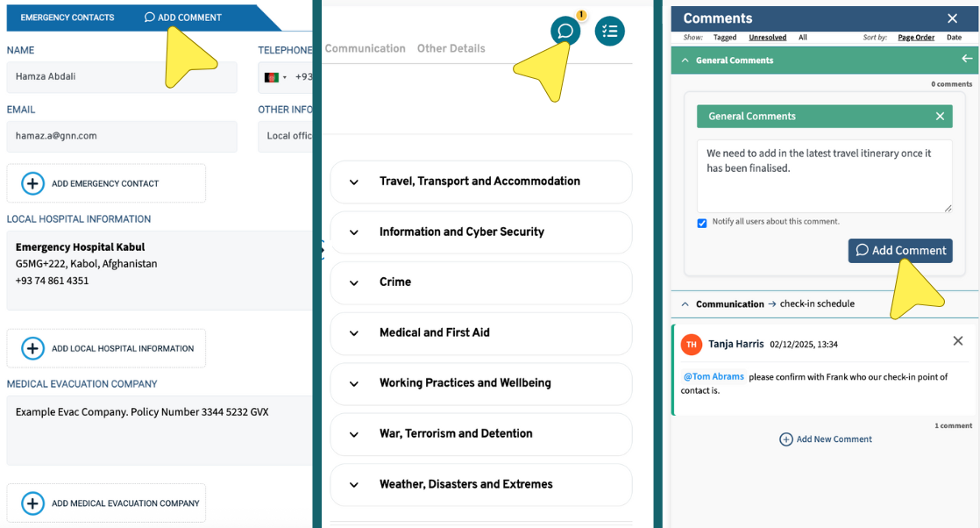The image size is (980, 528).
Task: Click Add New Comment link
Action: click(825, 439)
